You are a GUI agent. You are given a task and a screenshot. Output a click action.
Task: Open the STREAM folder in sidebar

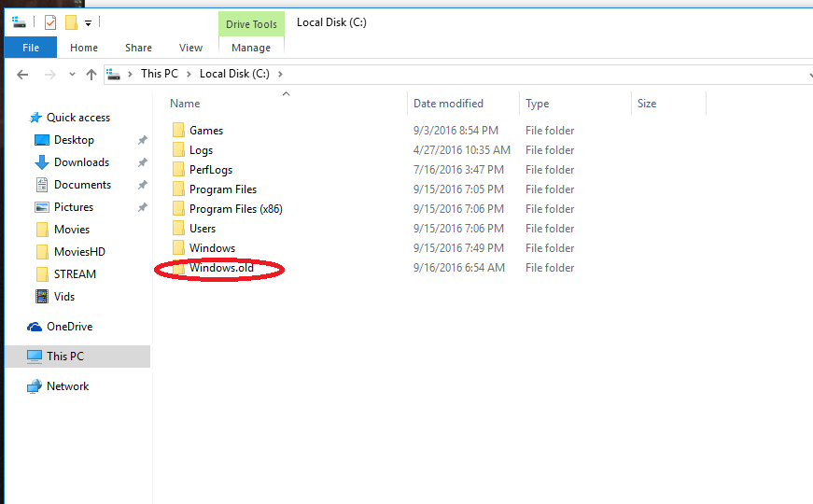point(75,273)
